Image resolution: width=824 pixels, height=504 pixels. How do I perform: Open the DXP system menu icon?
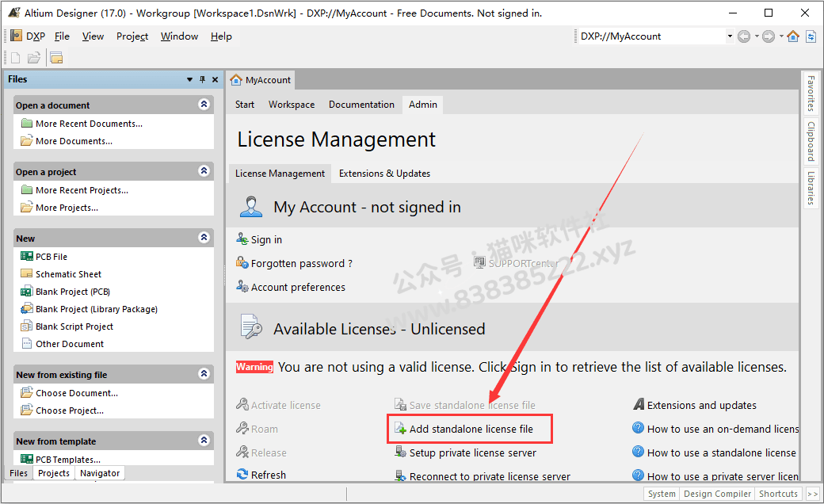(17, 36)
